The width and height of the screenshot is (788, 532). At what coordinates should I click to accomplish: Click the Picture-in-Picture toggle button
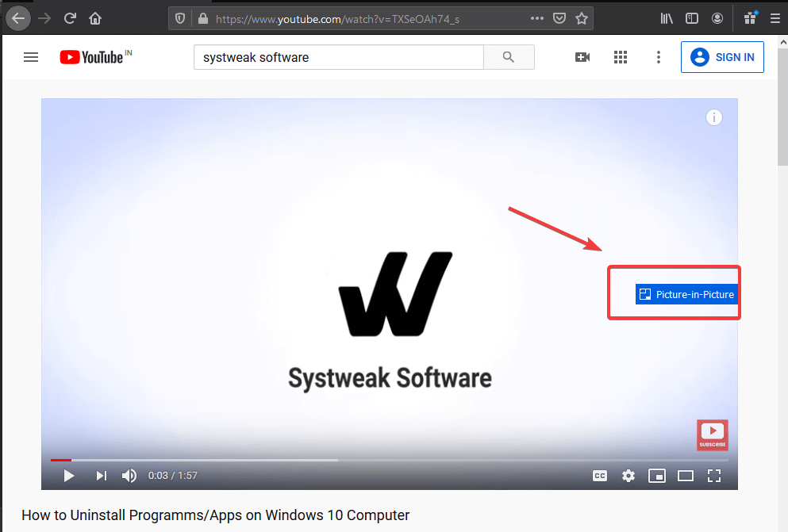pos(686,294)
